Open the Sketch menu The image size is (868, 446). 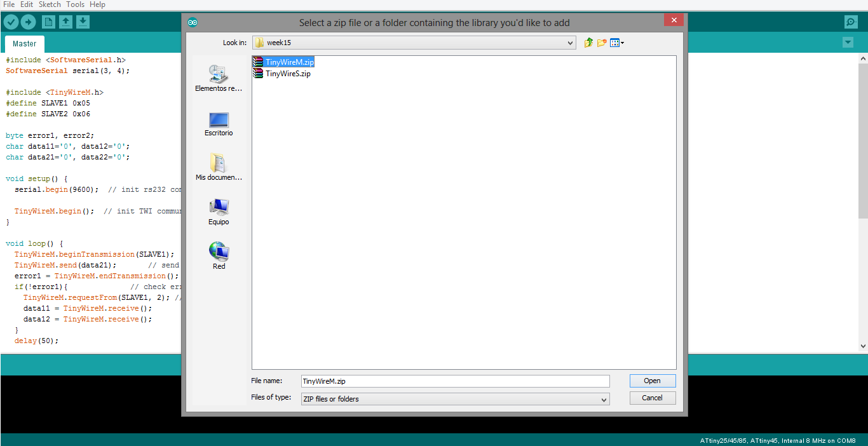50,4
